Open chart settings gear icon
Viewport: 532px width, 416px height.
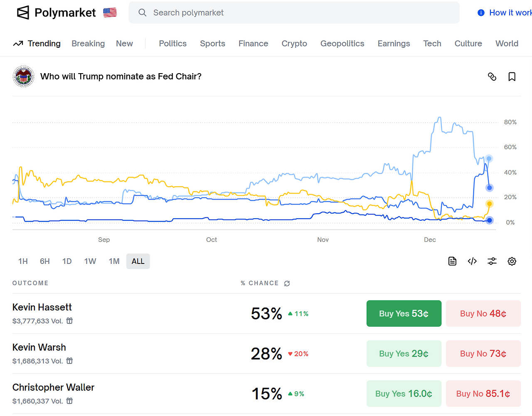512,261
